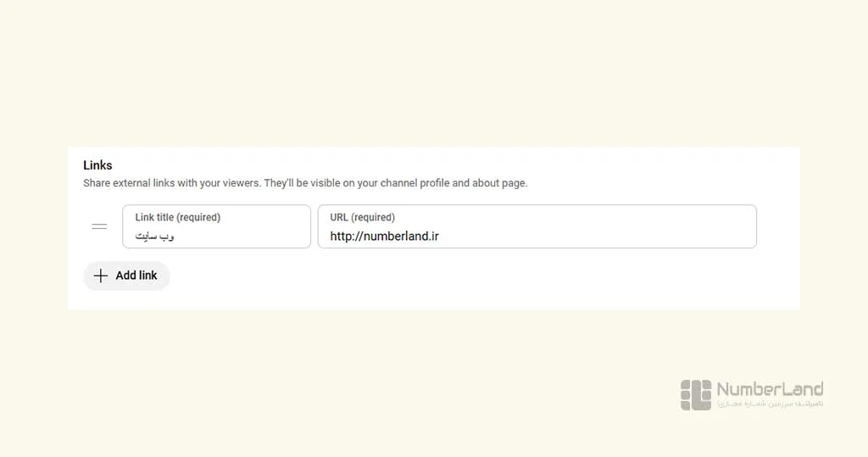868x457 pixels.
Task: Add a new link with Add link button
Action: pos(126,276)
